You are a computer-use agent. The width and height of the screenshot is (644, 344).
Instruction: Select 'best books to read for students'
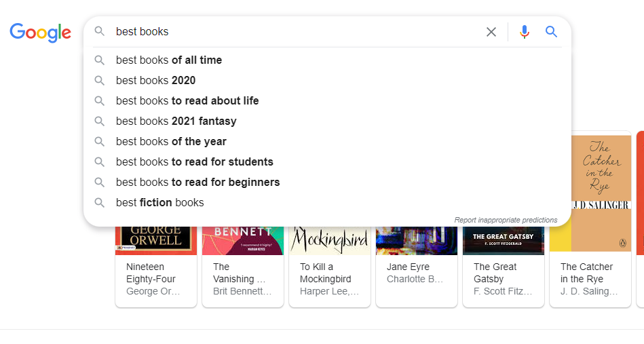click(x=195, y=162)
